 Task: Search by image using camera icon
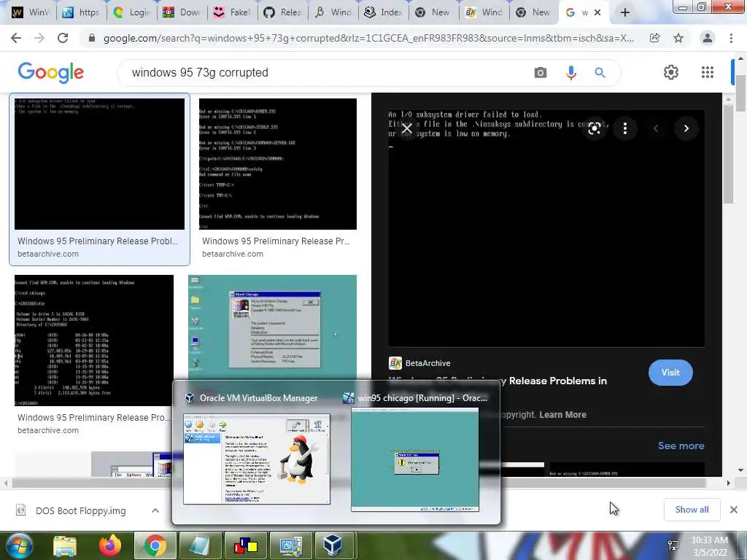(x=541, y=73)
